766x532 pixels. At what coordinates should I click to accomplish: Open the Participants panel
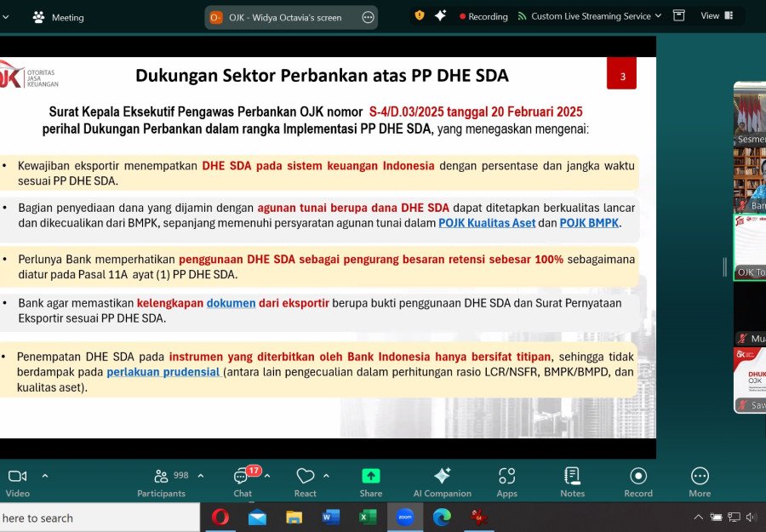[x=161, y=483]
